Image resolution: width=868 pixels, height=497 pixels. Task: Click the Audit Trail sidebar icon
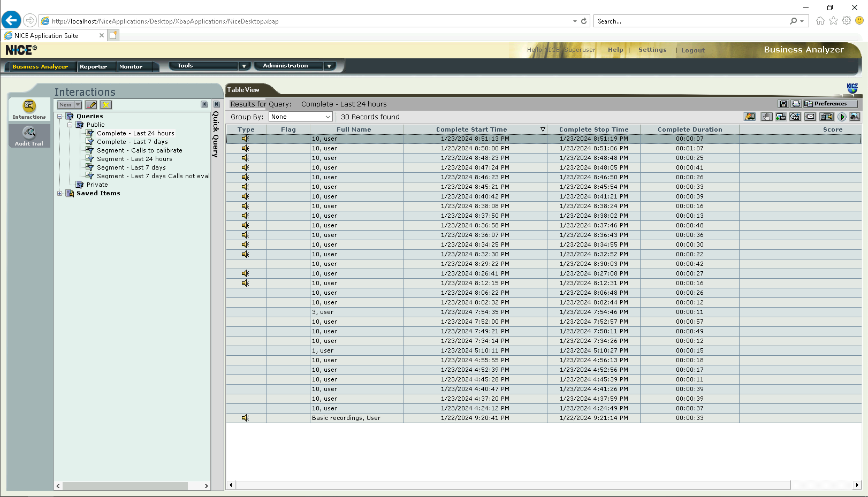(x=29, y=136)
